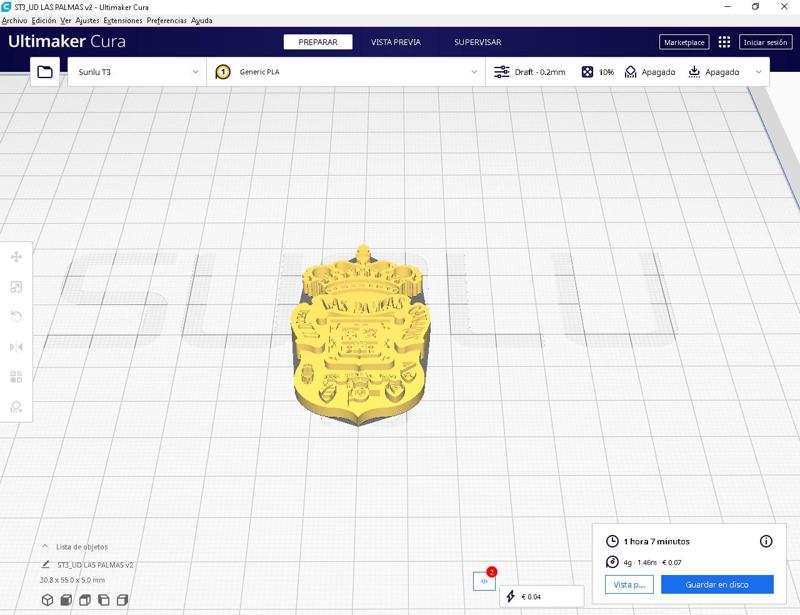This screenshot has width=800, height=615.
Task: Open Draft - 0.2mm profile settings
Action: [x=540, y=72]
